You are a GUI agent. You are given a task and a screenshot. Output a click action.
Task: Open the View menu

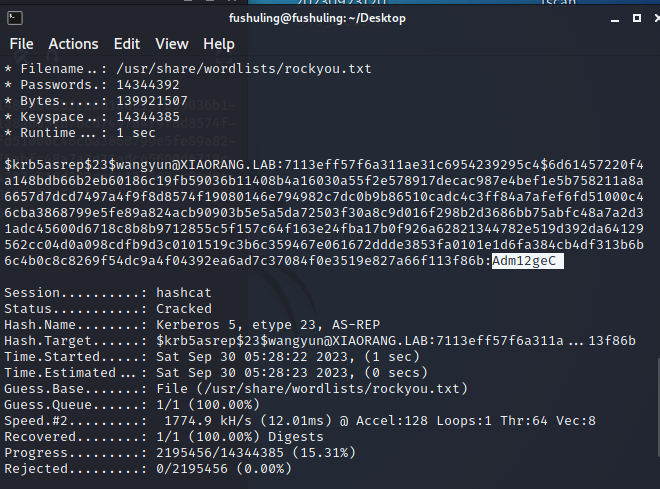171,44
